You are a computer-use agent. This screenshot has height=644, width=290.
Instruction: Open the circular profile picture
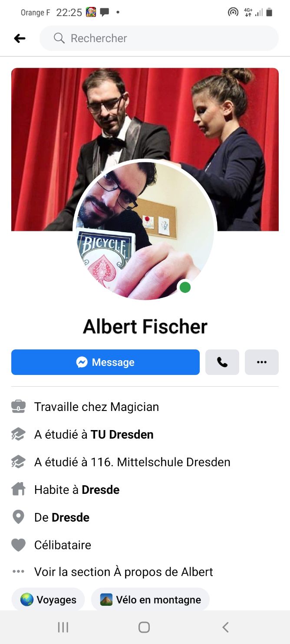(145, 230)
